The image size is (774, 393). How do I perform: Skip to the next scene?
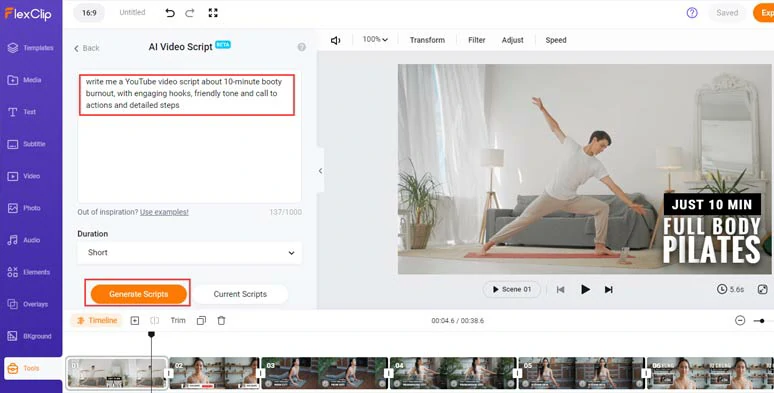(x=609, y=289)
